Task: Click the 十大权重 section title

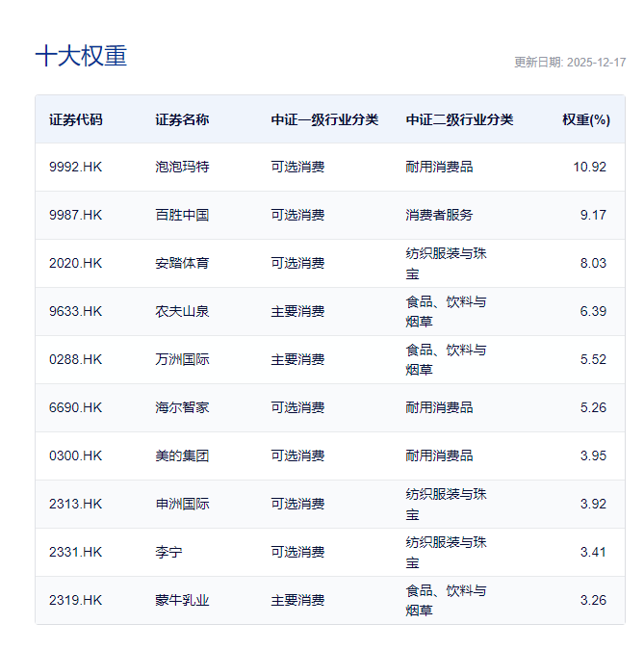Action: click(x=81, y=56)
